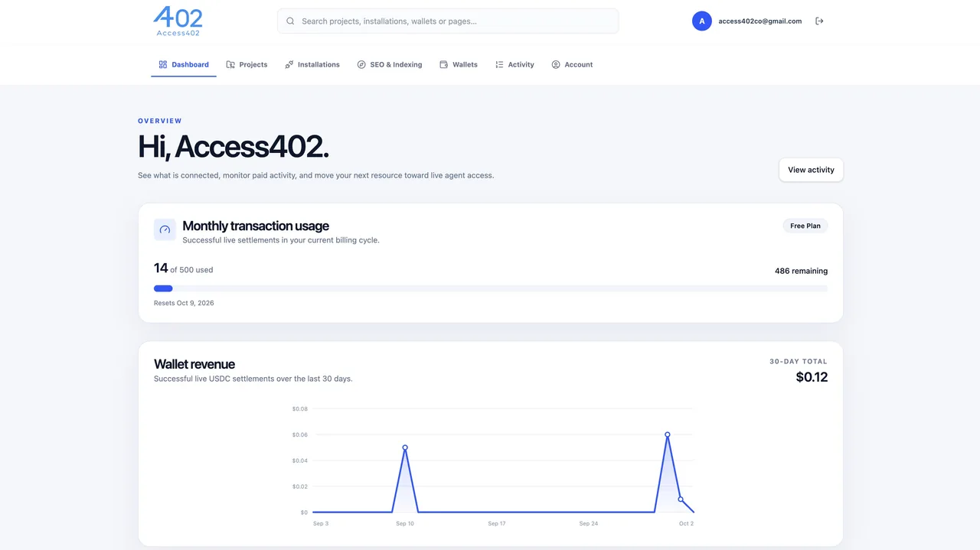Click the monthly usage progress bar
Image resolution: width=980 pixels, height=550 pixels.
491,288
